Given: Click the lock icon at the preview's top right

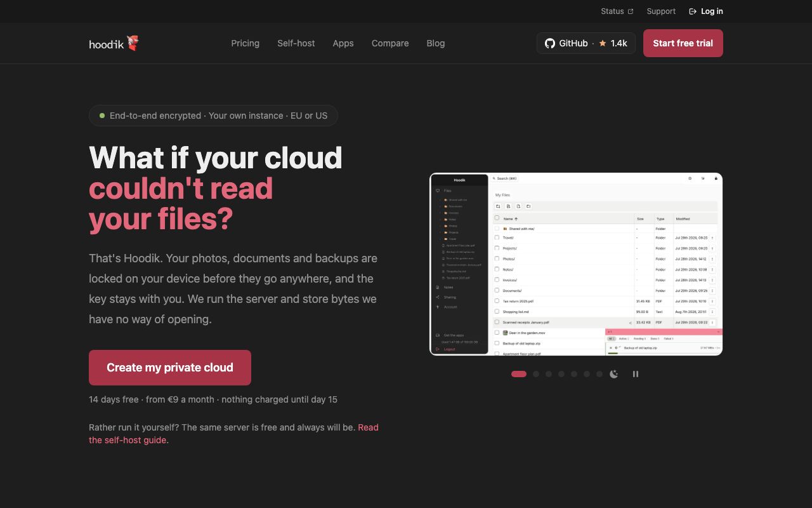Looking at the screenshot, I should coord(716,178).
